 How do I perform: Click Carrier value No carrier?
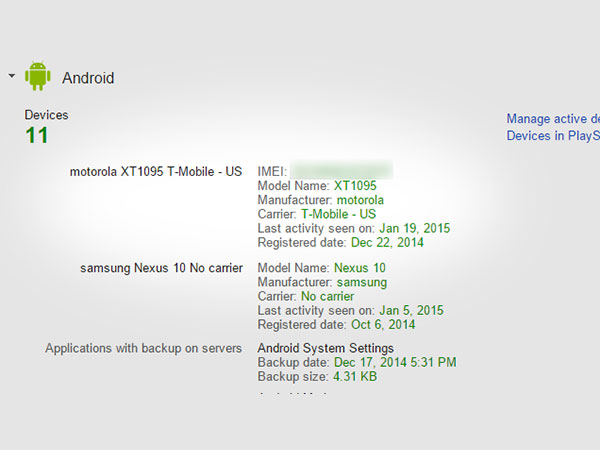tap(328, 296)
